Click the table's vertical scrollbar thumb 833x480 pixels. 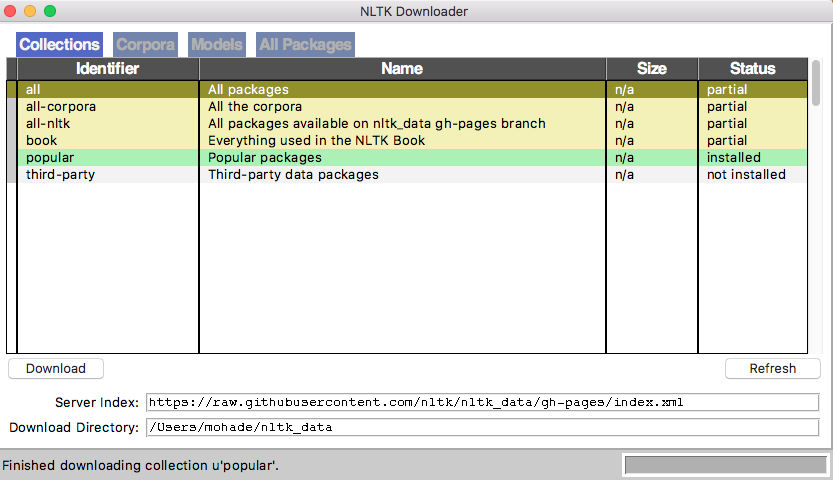(816, 82)
